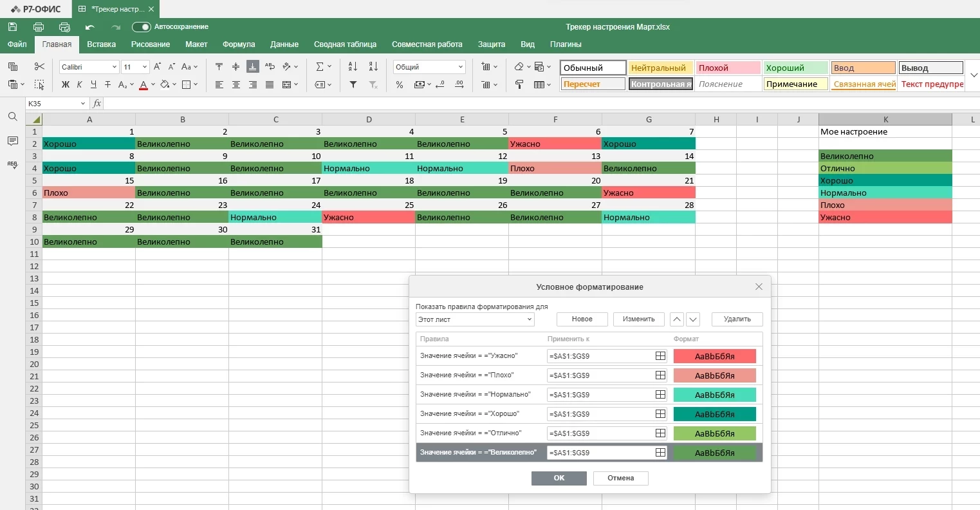980x510 pixels.
Task: Switch to the Формула tab
Action: (239, 44)
